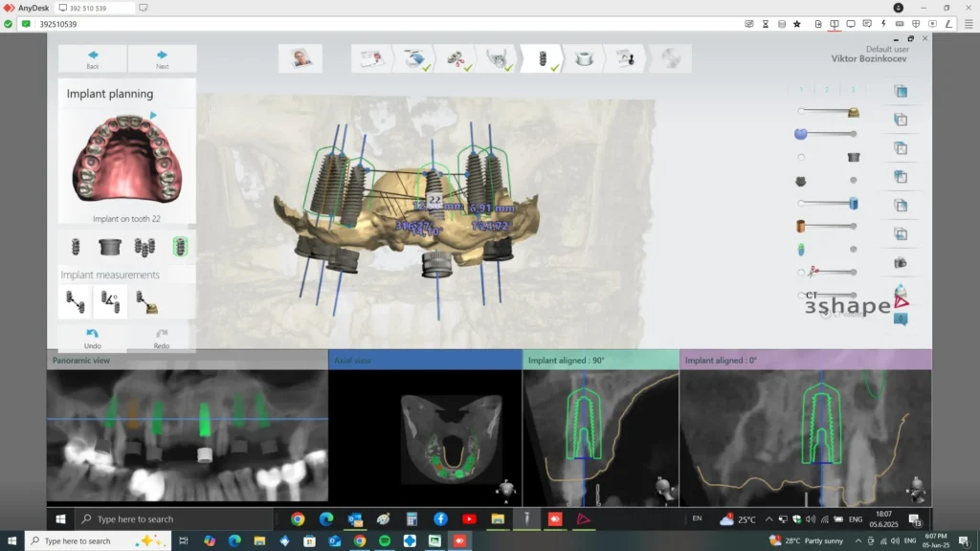Open the implant planning workflow step
This screenshot has height=551, width=980.
tap(544, 59)
